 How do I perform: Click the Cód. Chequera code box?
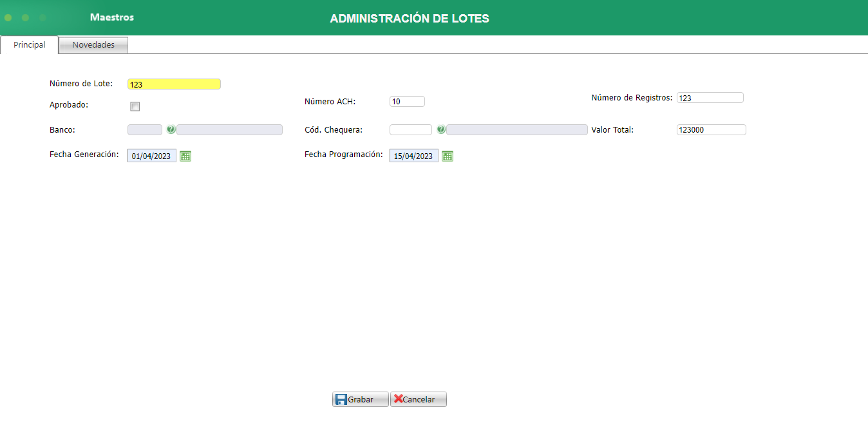tap(411, 129)
